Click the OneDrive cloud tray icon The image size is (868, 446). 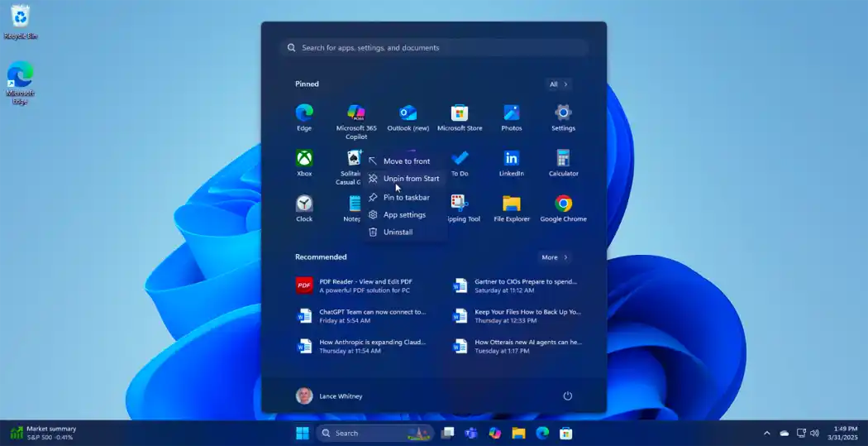click(x=785, y=434)
